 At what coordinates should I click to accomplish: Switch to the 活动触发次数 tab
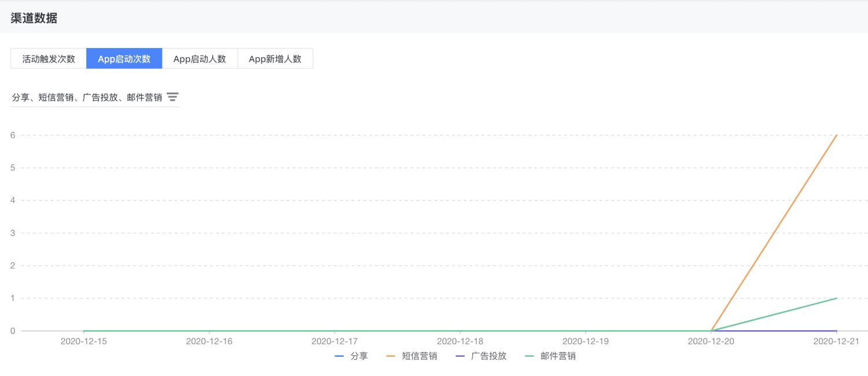pyautogui.click(x=48, y=58)
